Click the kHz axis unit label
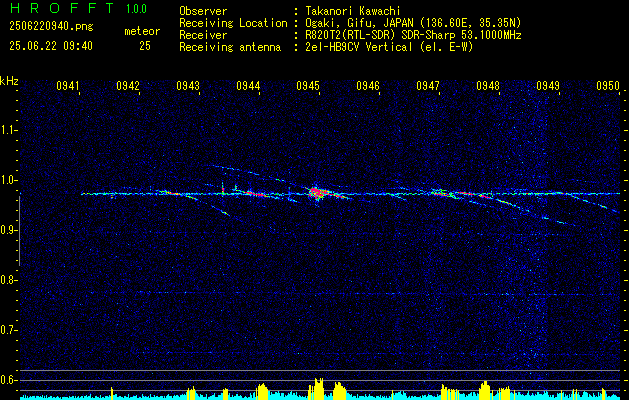This screenshot has width=629, height=400. tap(9, 81)
